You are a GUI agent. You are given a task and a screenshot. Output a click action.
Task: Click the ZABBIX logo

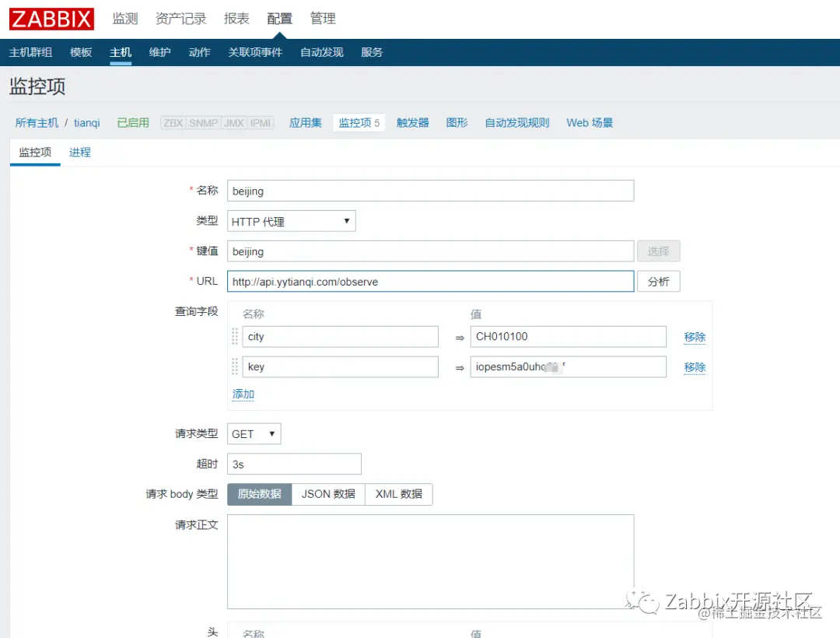51,19
